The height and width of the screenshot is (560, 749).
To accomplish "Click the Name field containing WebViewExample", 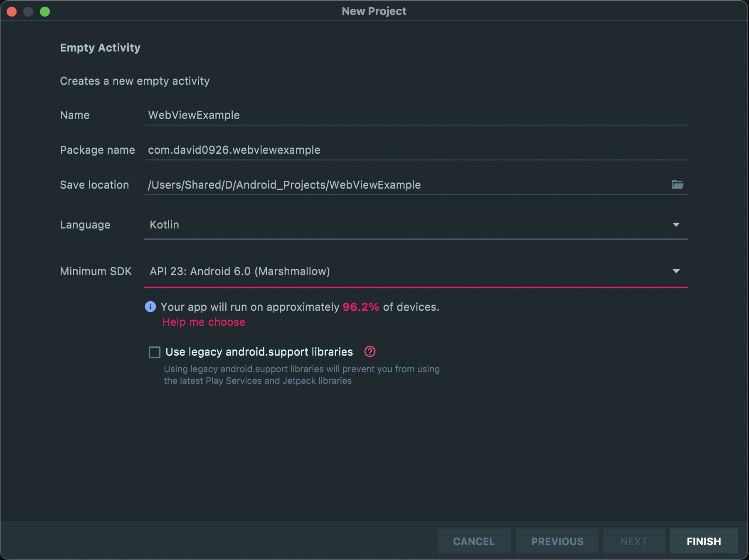I will click(416, 115).
